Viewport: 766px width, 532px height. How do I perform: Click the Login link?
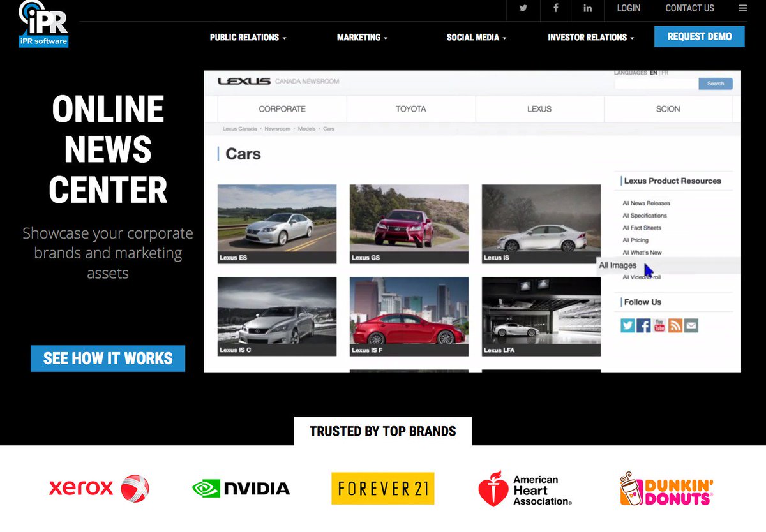tap(629, 8)
